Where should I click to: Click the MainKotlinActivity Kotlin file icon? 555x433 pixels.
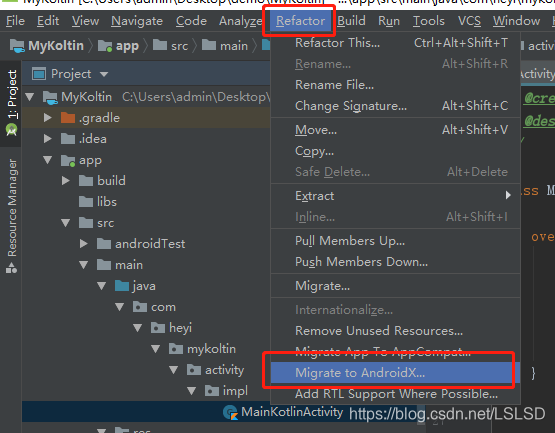coord(230,412)
